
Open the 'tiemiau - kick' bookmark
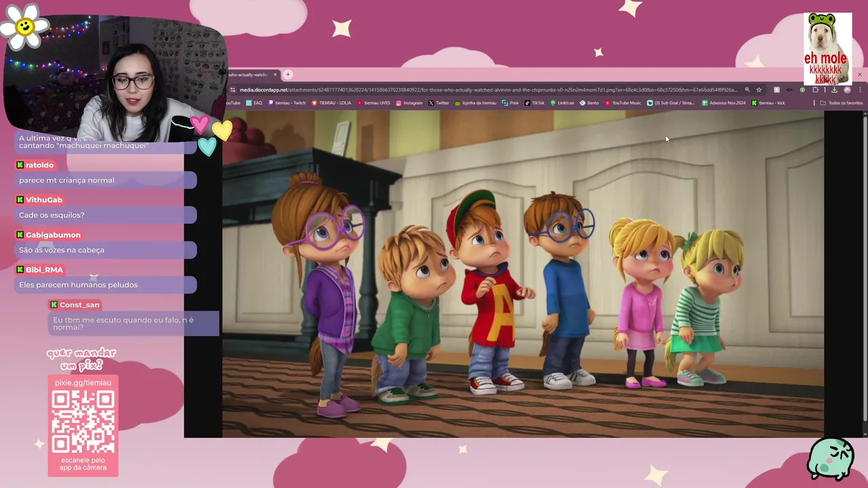tap(768, 103)
